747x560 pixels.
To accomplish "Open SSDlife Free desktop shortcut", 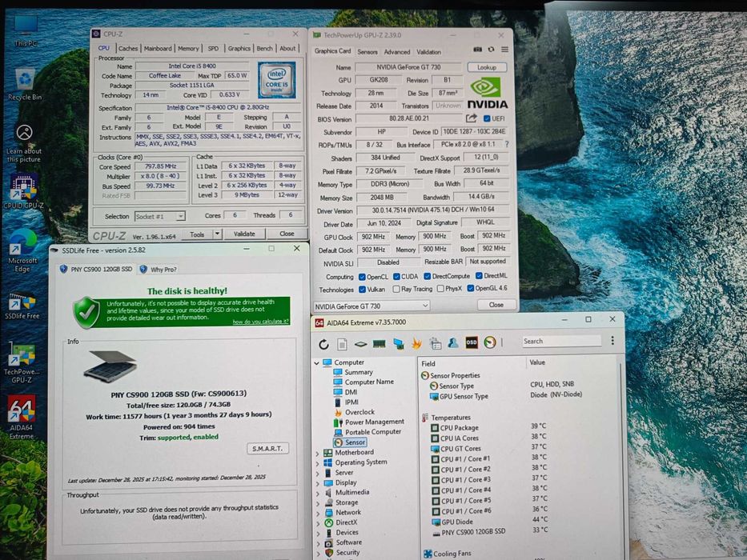I will click(22, 306).
